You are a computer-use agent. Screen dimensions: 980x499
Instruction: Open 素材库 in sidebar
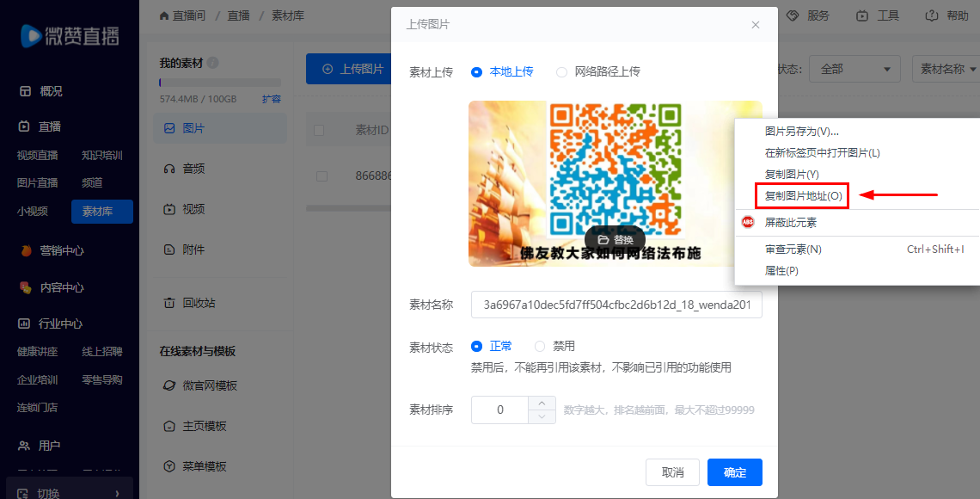coord(102,212)
